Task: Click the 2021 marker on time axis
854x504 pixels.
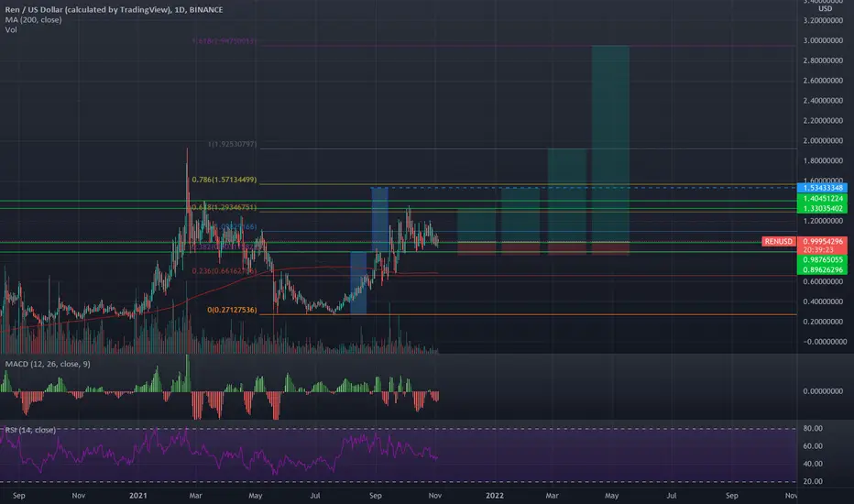Action: pyautogui.click(x=137, y=495)
